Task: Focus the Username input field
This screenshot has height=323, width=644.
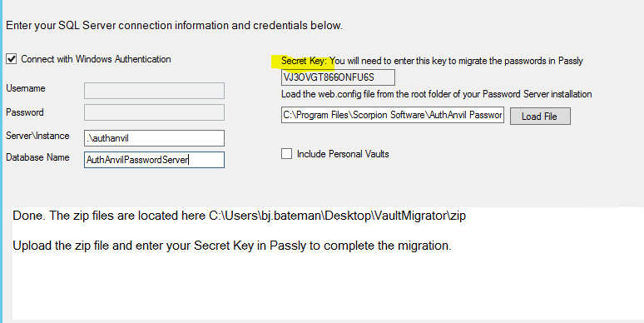Action: [154, 91]
